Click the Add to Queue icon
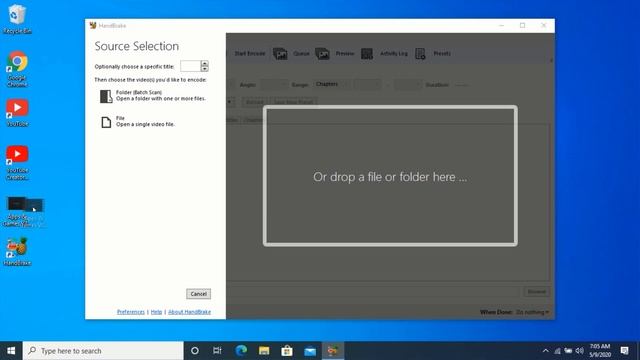Image resolution: width=640 pixels, height=360 pixels. pos(280,53)
